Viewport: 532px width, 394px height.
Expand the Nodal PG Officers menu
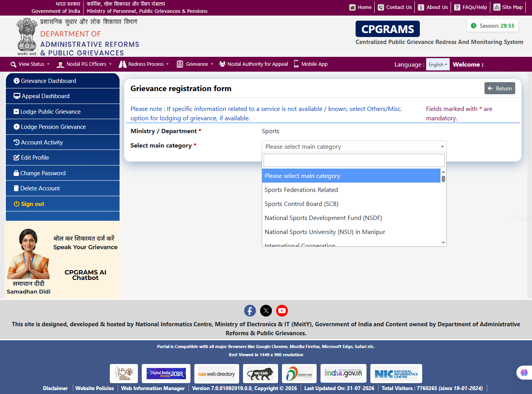pyautogui.click(x=84, y=64)
